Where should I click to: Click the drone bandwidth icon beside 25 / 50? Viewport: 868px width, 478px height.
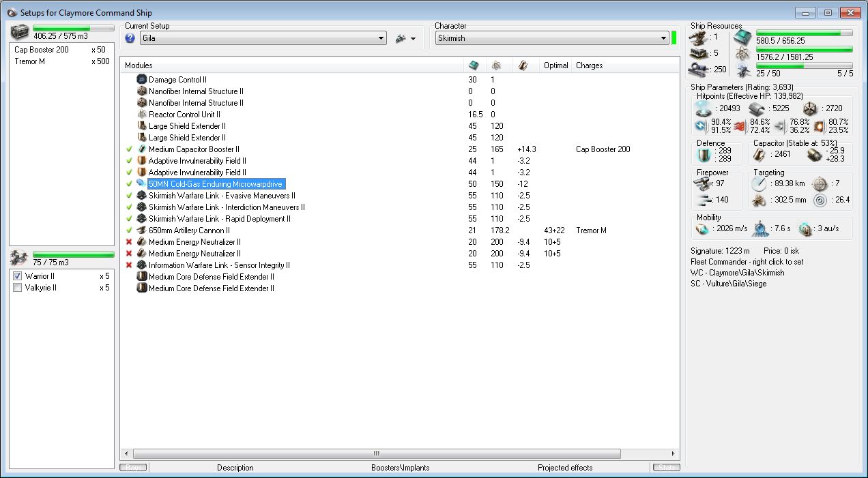pyautogui.click(x=743, y=70)
